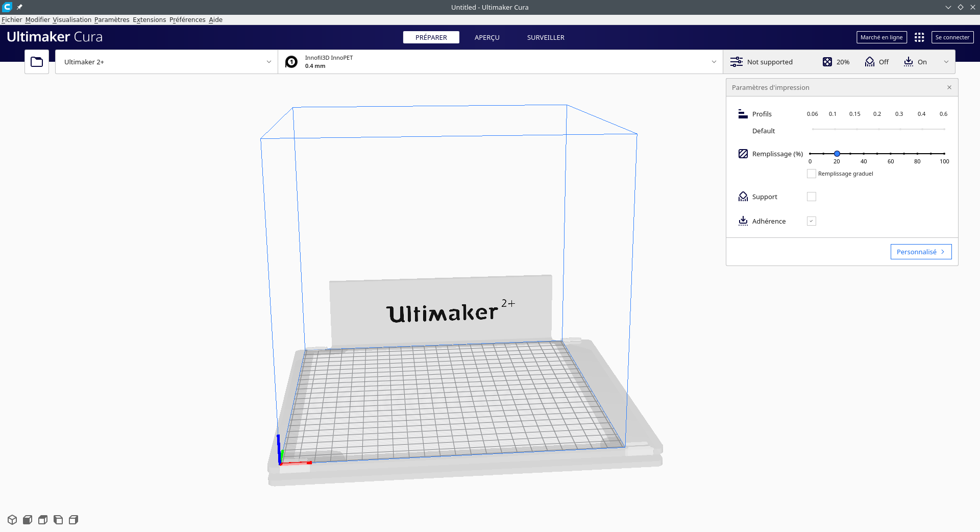Click the 3D perspective view cube icon
The image size is (980, 532).
click(12, 520)
